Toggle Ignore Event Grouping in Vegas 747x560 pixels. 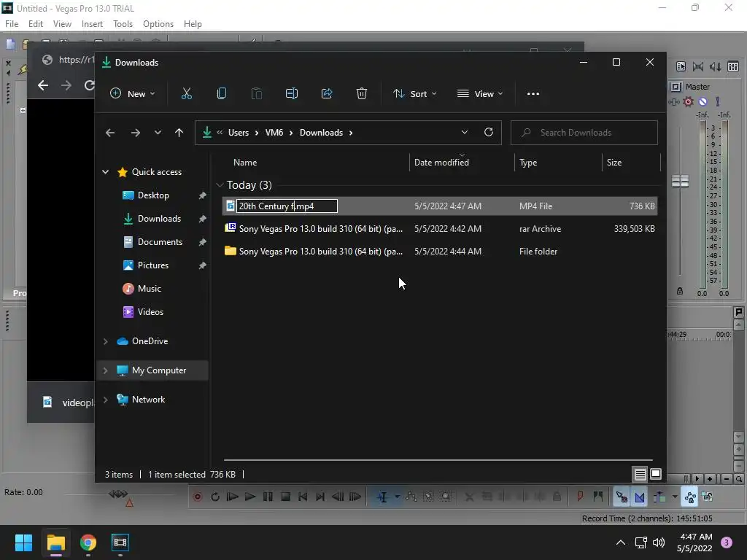[708, 497]
